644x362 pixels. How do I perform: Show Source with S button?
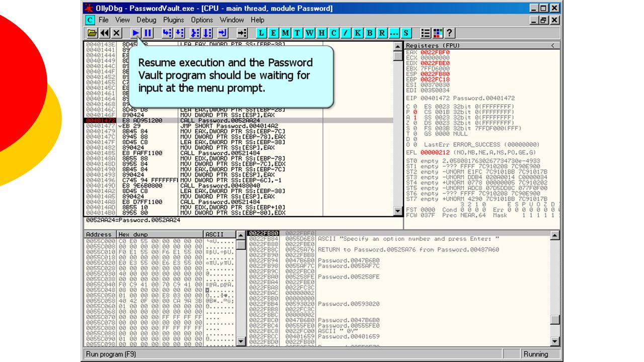pos(406,33)
